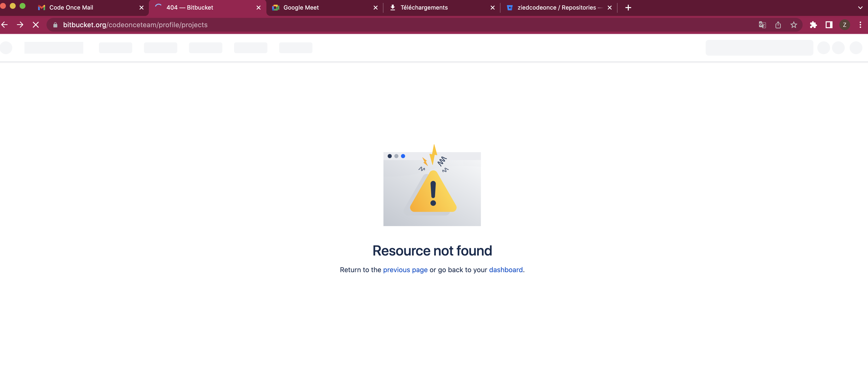Open a new tab with the plus button
The image size is (868, 378).
[x=628, y=7]
